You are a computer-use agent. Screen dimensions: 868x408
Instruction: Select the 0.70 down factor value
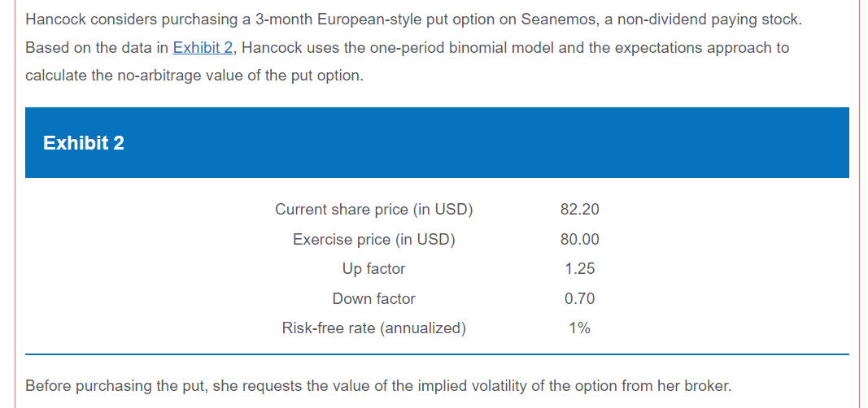pos(579,299)
